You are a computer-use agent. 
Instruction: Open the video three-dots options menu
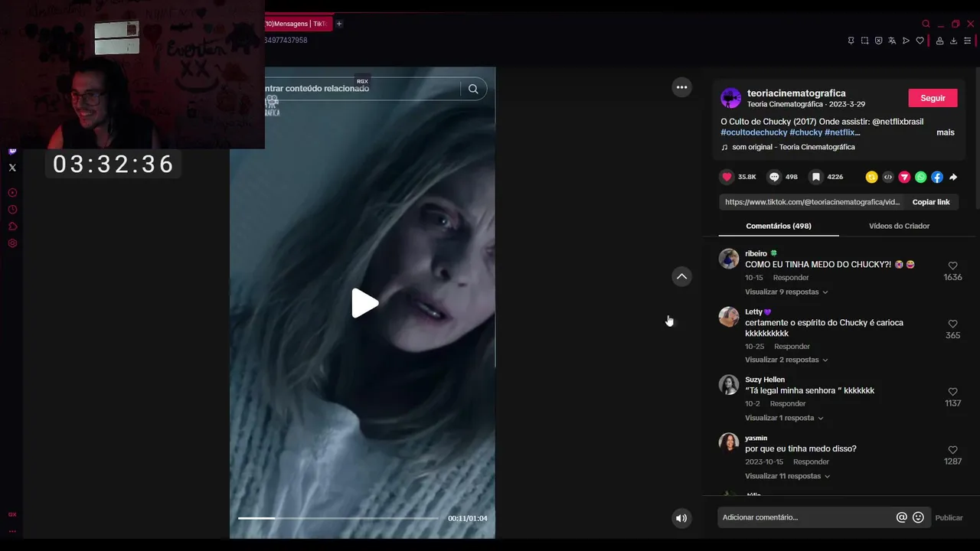681,87
